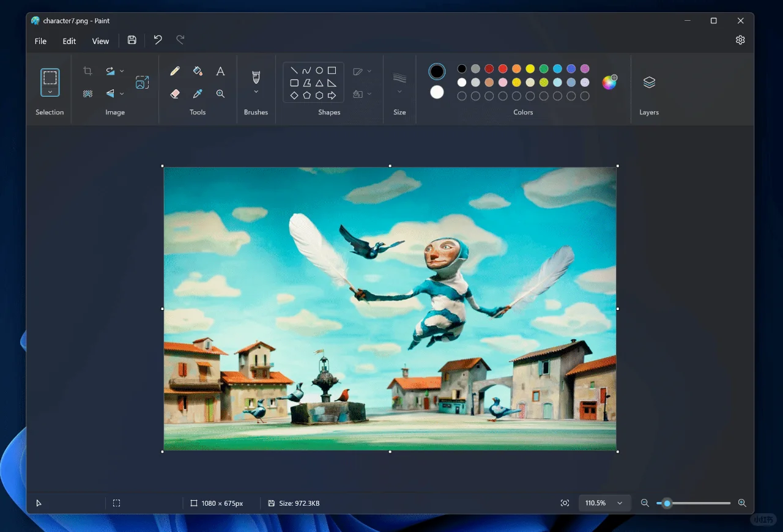Select the Eraser tool

pyautogui.click(x=174, y=94)
